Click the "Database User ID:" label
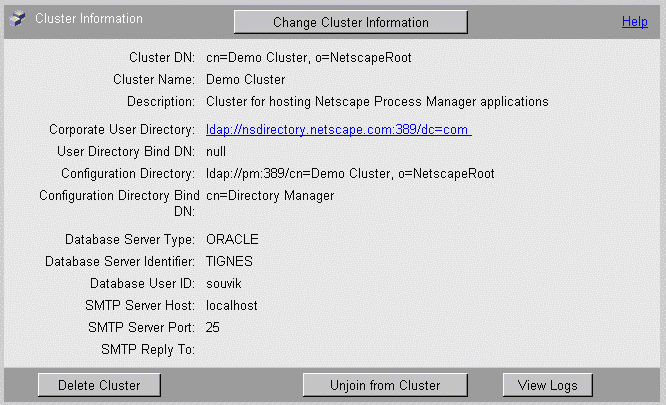Image resolution: width=666 pixels, height=405 pixels. (x=142, y=284)
